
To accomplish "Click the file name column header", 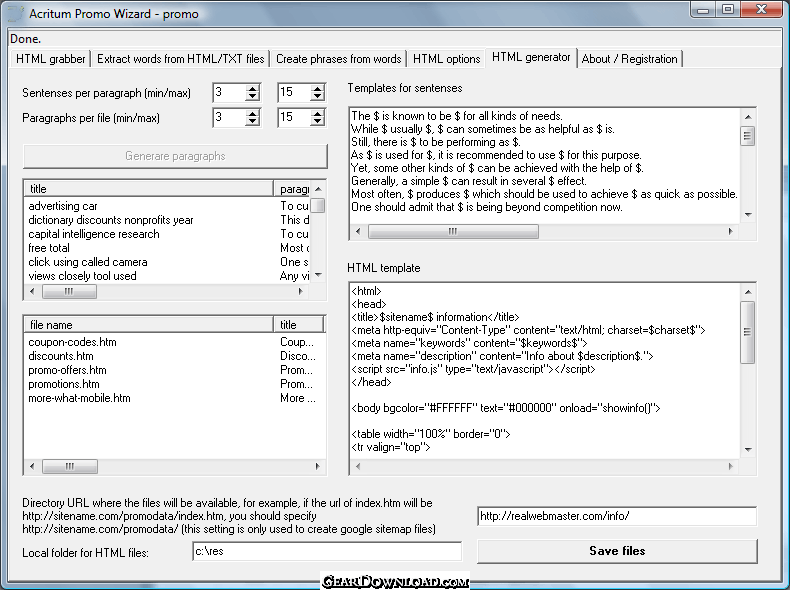I will point(149,325).
